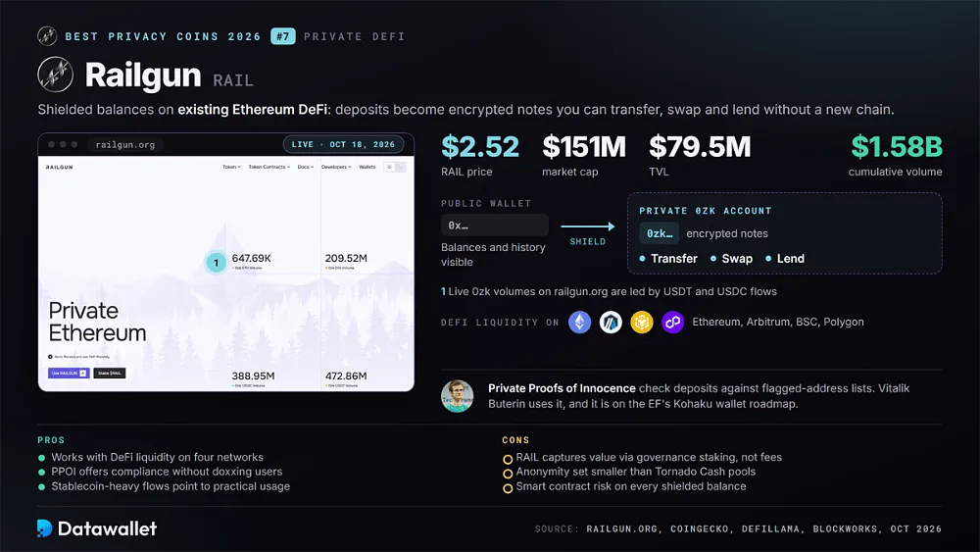Click the Stake $RAIL button
Screen dimensions: 980x552
(110, 374)
